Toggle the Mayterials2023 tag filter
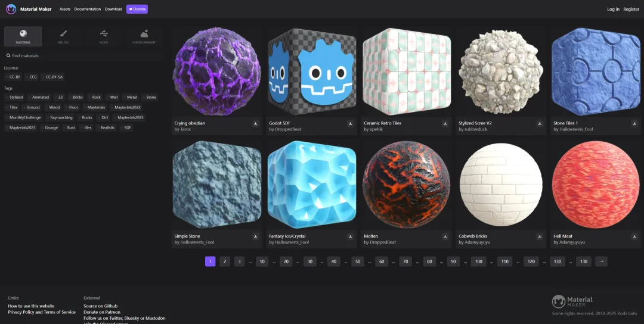The height and width of the screenshot is (324, 644). (x=21, y=127)
